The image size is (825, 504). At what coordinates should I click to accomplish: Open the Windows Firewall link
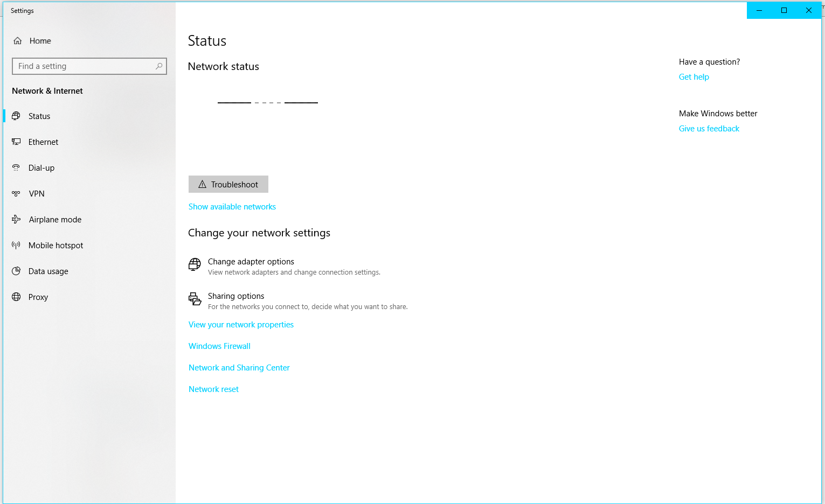[219, 346]
